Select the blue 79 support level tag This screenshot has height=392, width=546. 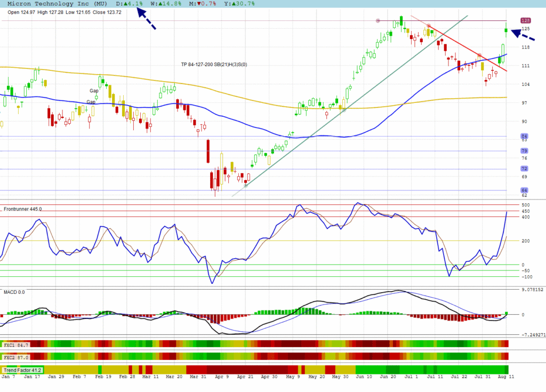tap(525, 151)
